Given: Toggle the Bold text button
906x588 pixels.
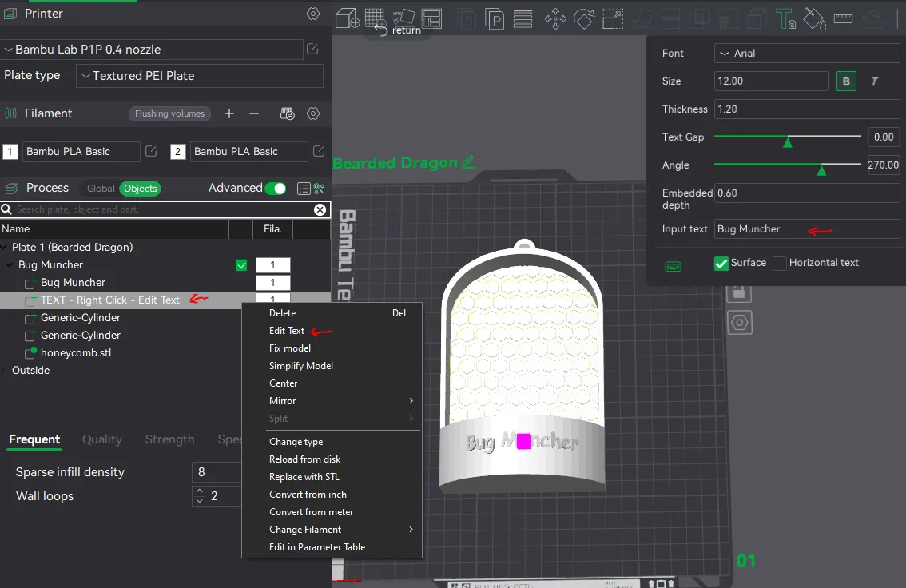Looking at the screenshot, I should [x=846, y=81].
